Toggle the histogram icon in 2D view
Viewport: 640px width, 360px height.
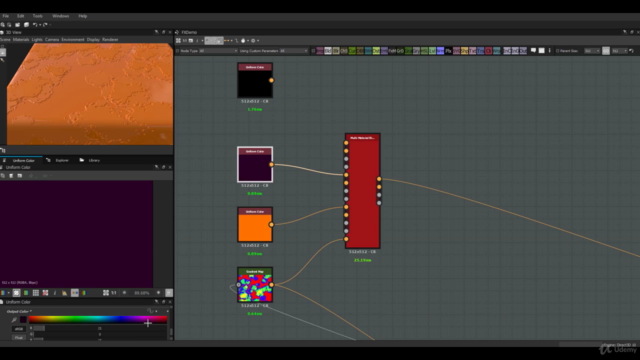[64, 293]
